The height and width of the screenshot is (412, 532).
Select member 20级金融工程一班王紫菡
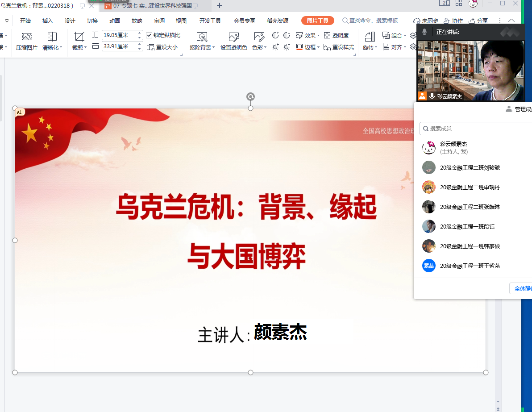tap(470, 266)
